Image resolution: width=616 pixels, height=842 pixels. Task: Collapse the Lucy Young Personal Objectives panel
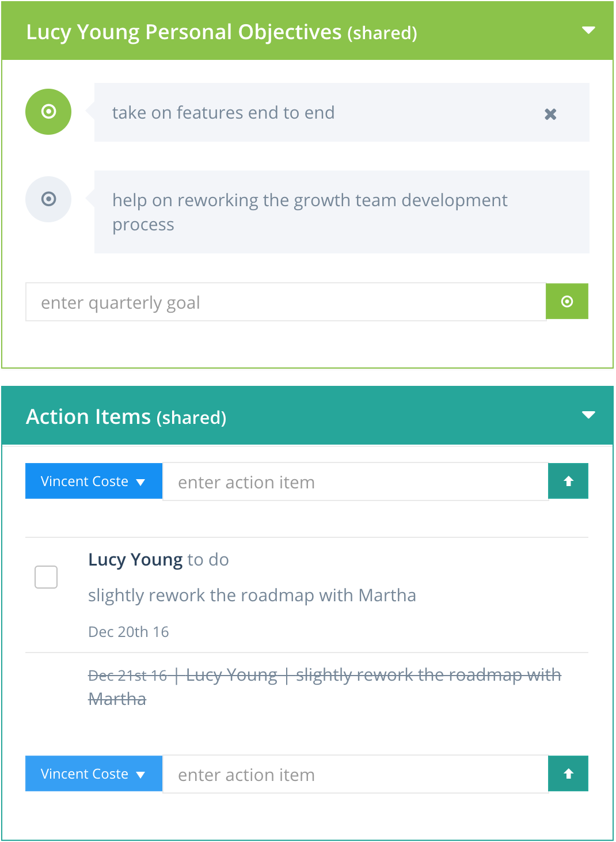click(x=588, y=30)
